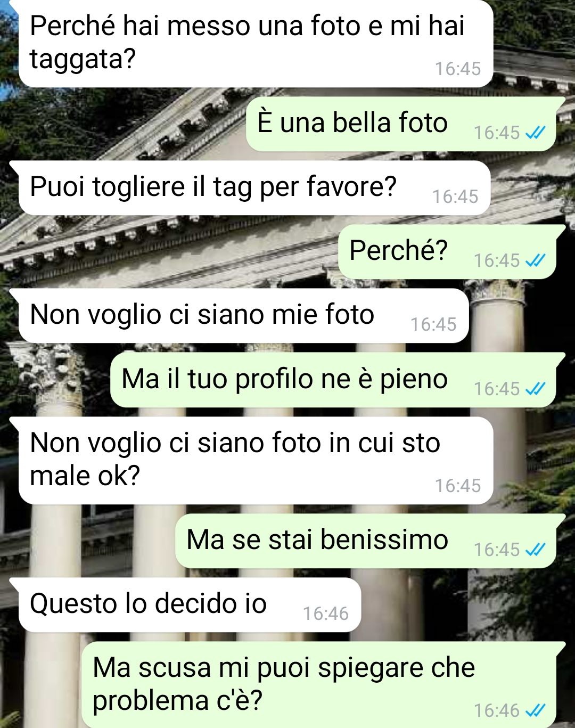Image resolution: width=575 pixels, height=728 pixels.
Task: Tap the green "Perché?" reply bubble
Action: (x=447, y=252)
